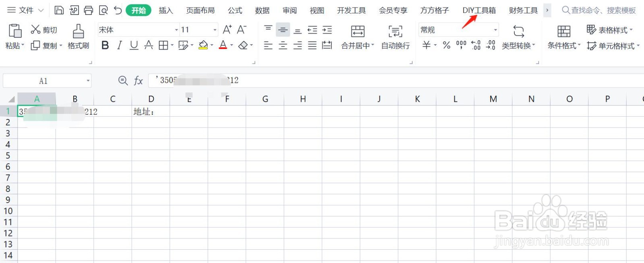
Task: Increase indent icon
Action: coord(327,29)
